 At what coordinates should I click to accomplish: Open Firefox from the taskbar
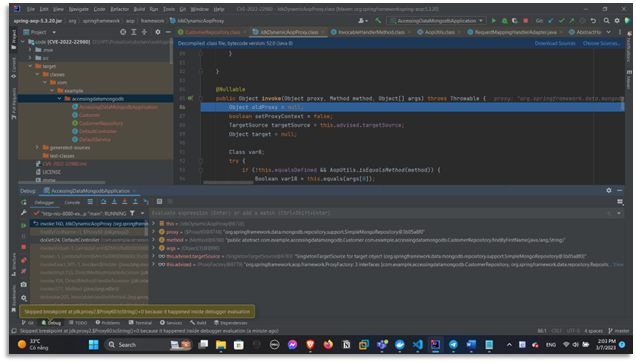point(328,345)
